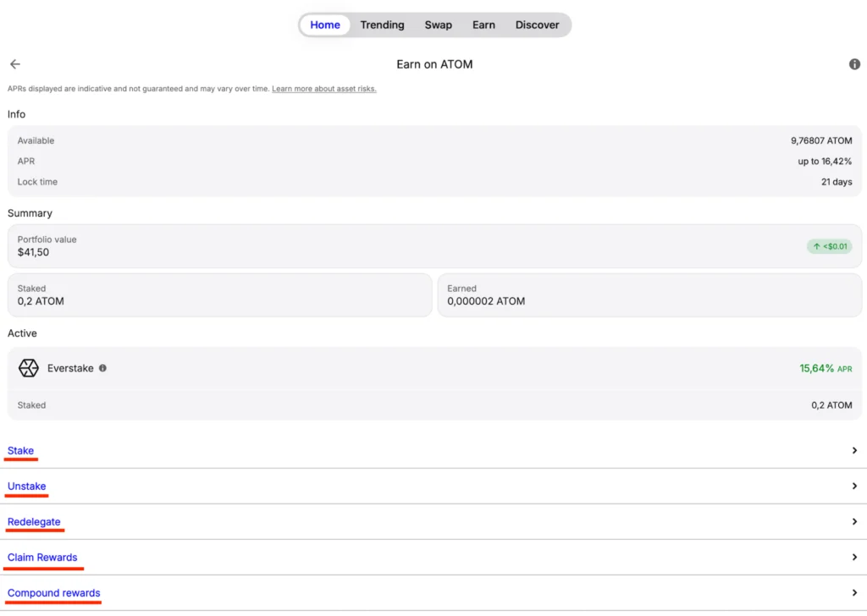Expand the Redelegate row chevron
The height and width of the screenshot is (616, 867).
854,521
